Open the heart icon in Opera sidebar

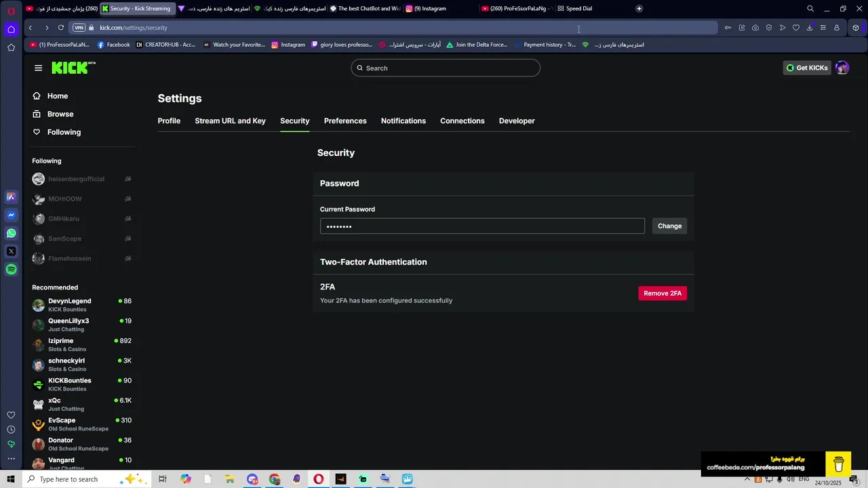[11, 415]
